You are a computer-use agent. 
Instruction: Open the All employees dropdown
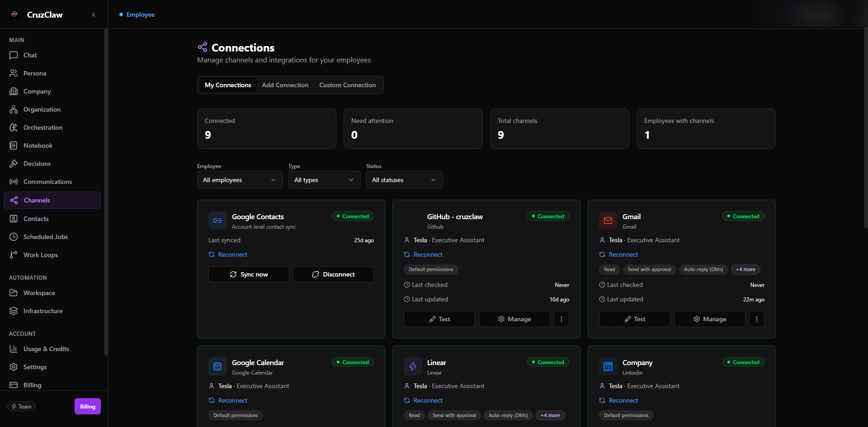[240, 180]
